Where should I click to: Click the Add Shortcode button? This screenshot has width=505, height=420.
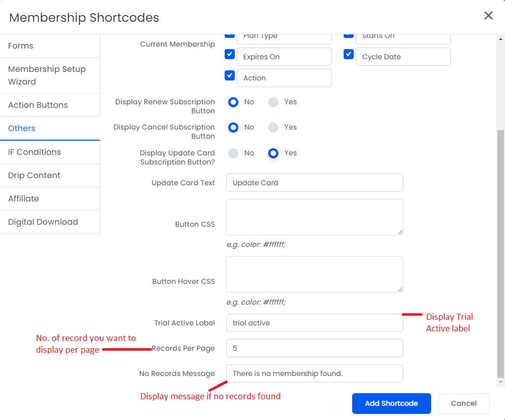391,403
